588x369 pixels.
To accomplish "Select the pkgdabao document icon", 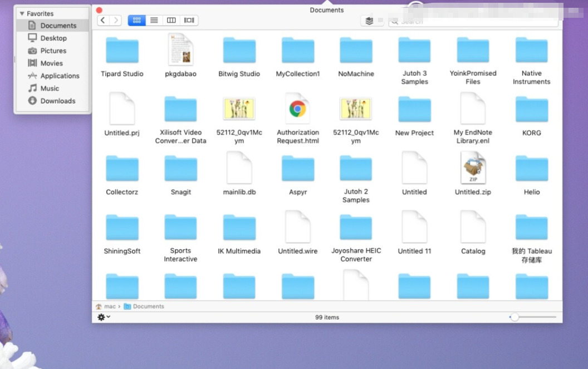I will click(180, 50).
